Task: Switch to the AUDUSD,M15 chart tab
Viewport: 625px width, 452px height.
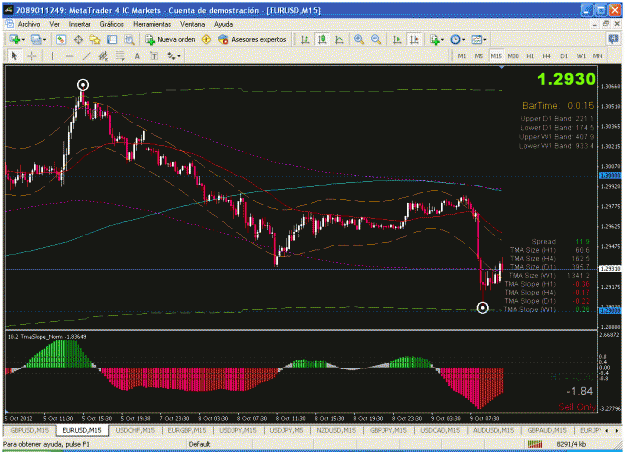Action: (493, 430)
